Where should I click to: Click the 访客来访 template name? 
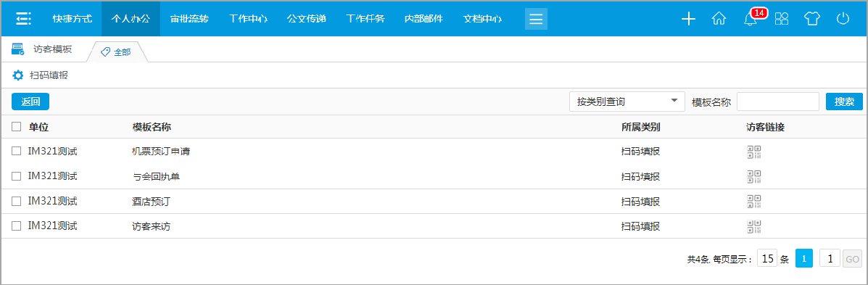pos(151,226)
